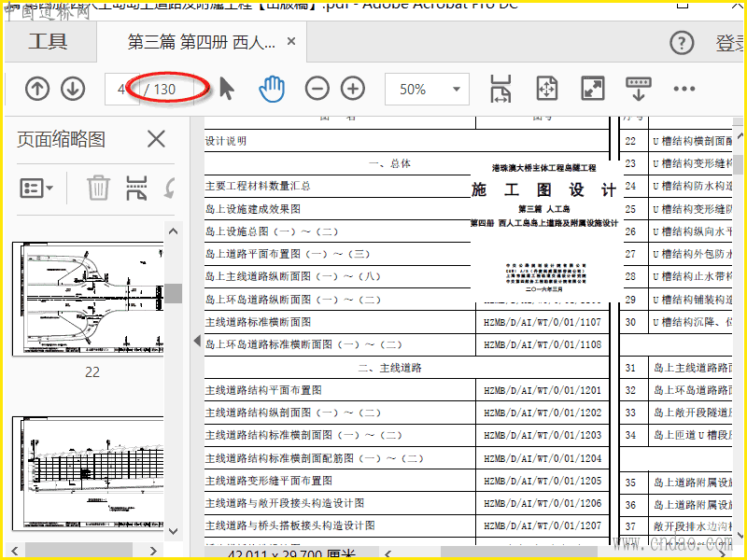This screenshot has width=747, height=560.
Task: Click 主线道路标准横断面图 row
Action: pyautogui.click(x=259, y=322)
